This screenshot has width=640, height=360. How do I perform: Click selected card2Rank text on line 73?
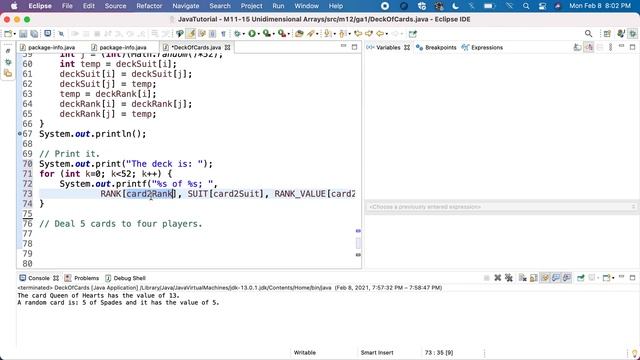point(150,193)
